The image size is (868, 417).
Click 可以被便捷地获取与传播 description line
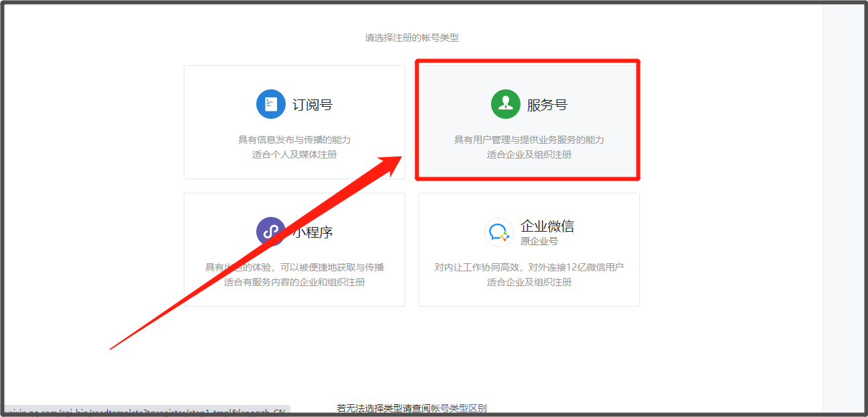294,267
